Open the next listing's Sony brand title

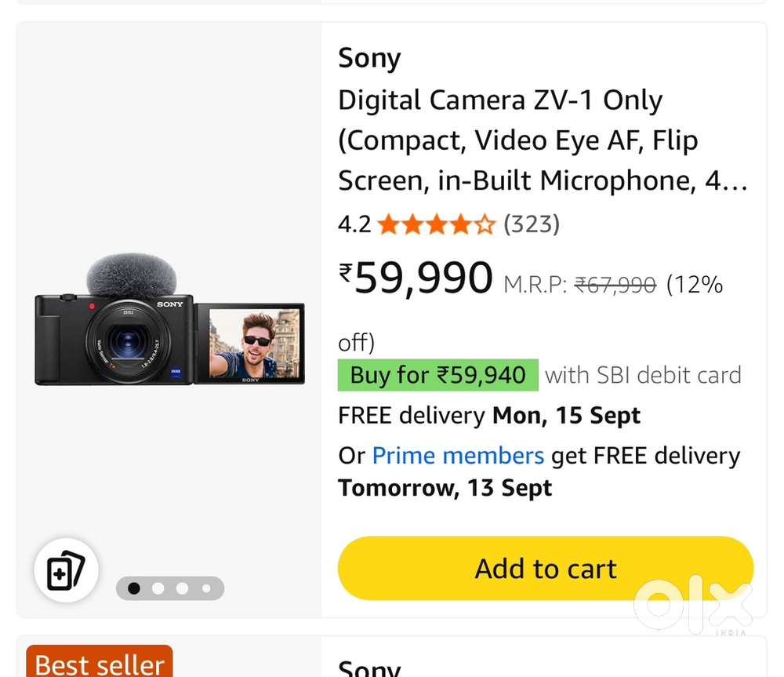point(369,668)
